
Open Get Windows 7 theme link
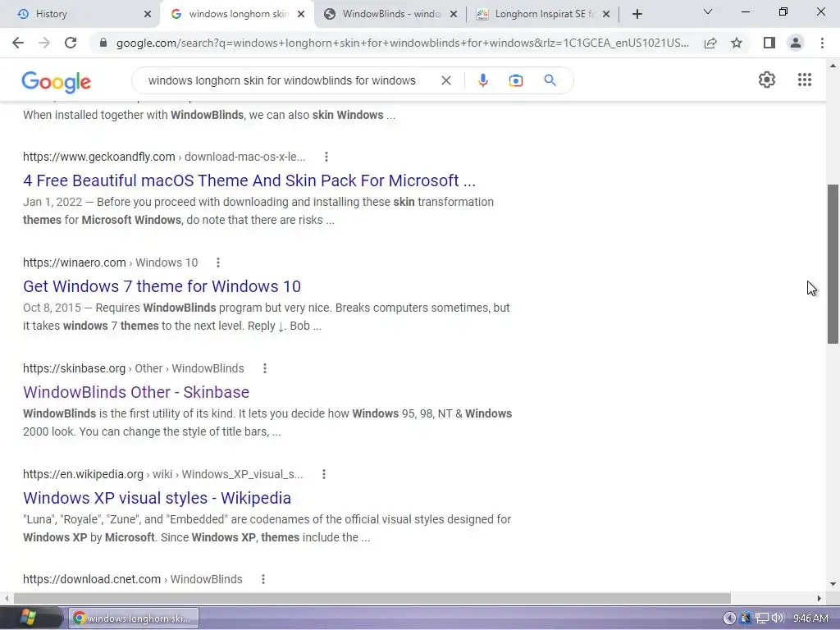[162, 286]
